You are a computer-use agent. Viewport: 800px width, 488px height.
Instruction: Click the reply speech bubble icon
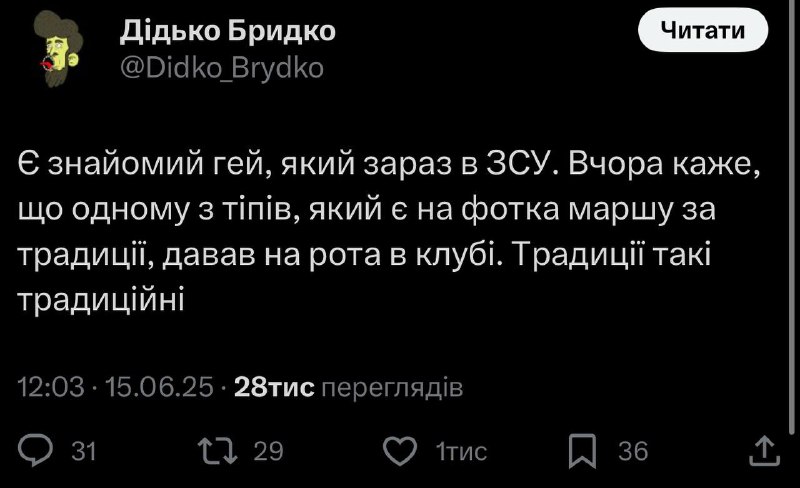point(35,450)
